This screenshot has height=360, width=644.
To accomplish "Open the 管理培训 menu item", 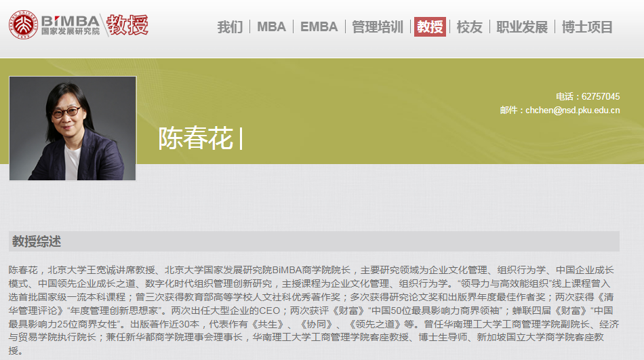I will (x=378, y=27).
